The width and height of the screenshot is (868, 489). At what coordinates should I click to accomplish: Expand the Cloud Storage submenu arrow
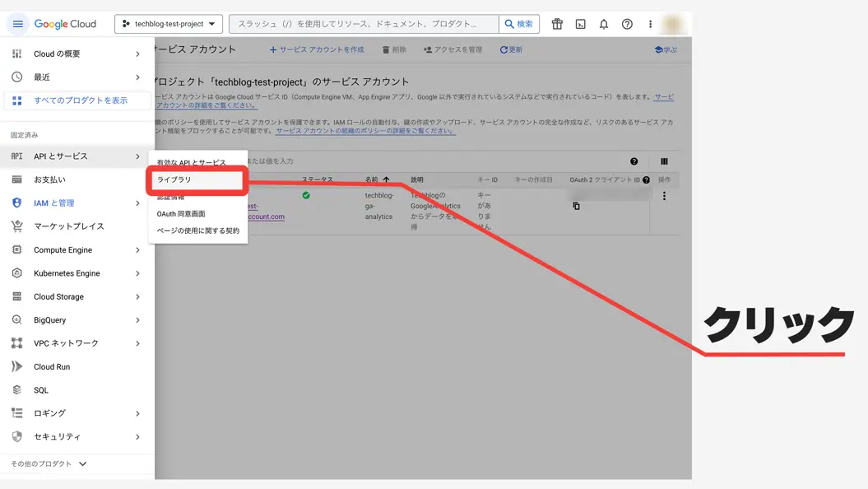pos(137,296)
